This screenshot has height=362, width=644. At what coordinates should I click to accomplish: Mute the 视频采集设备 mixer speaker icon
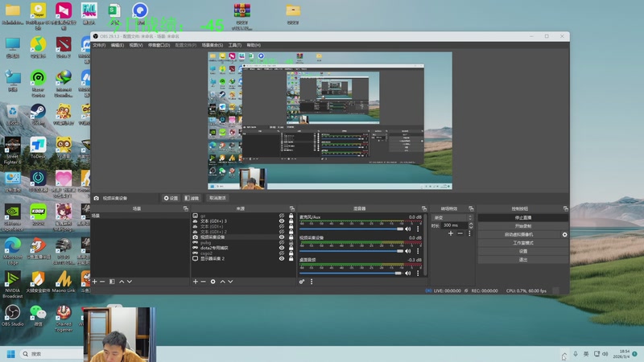(408, 251)
